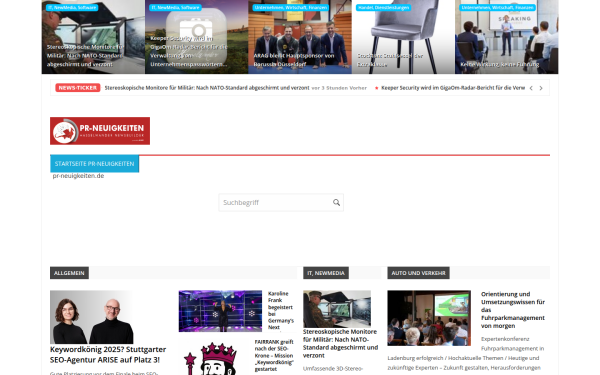Focus the Suchbegriff search field
600x375 pixels.
281,202
